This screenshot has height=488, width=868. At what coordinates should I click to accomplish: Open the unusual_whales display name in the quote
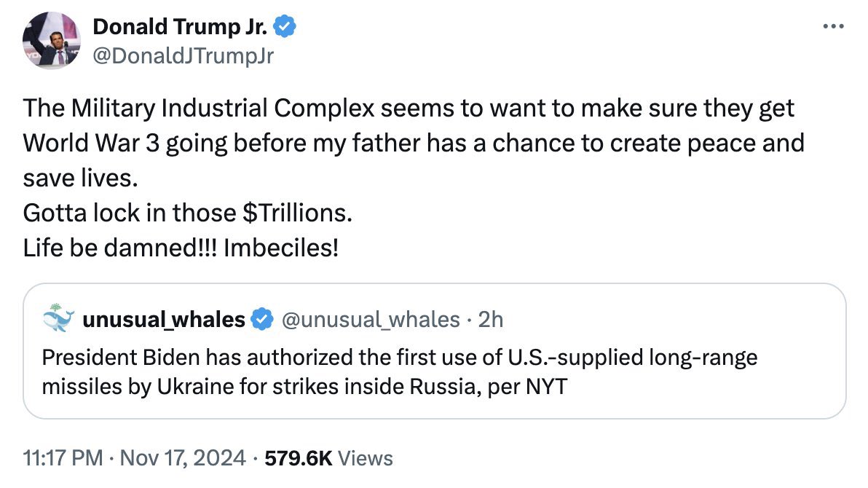pos(164,319)
